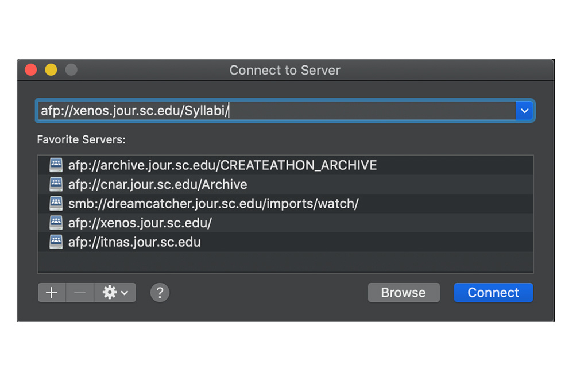The image size is (588, 392).
Task: Click server icon beside xenos.jour.sc.edu entry
Action: (56, 222)
